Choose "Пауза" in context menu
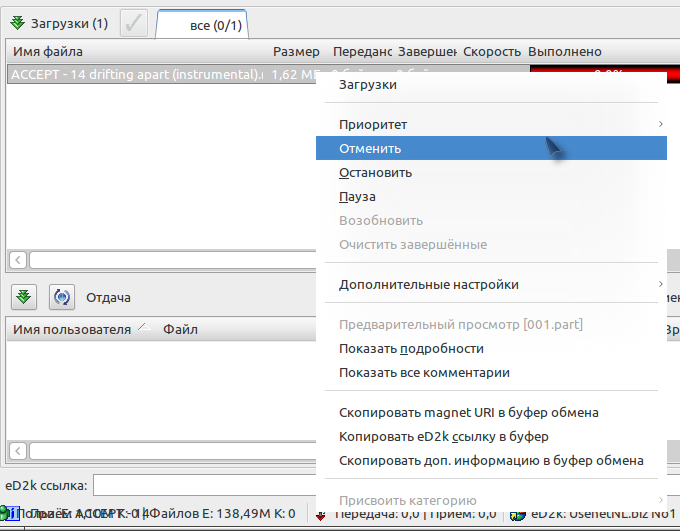 tap(491, 197)
